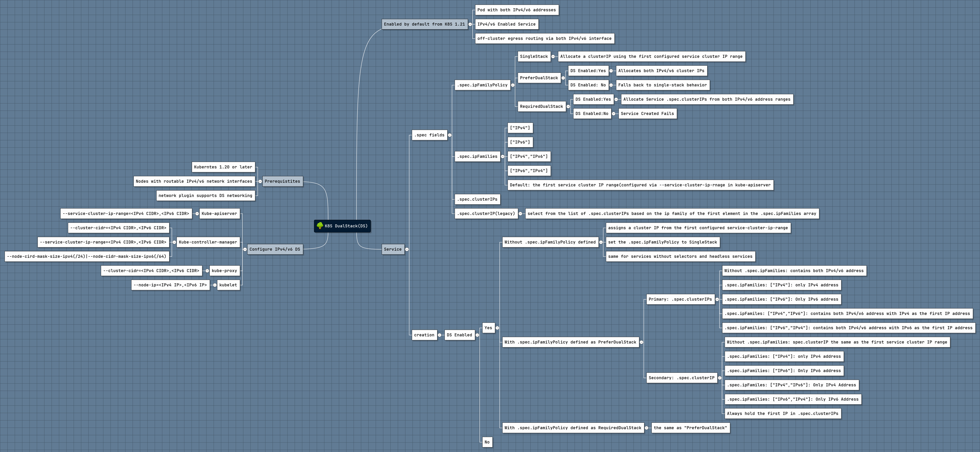Collapse the .spec.ipFamilyPolicy node toggle
This screenshot has width=980, height=452.
pos(513,85)
